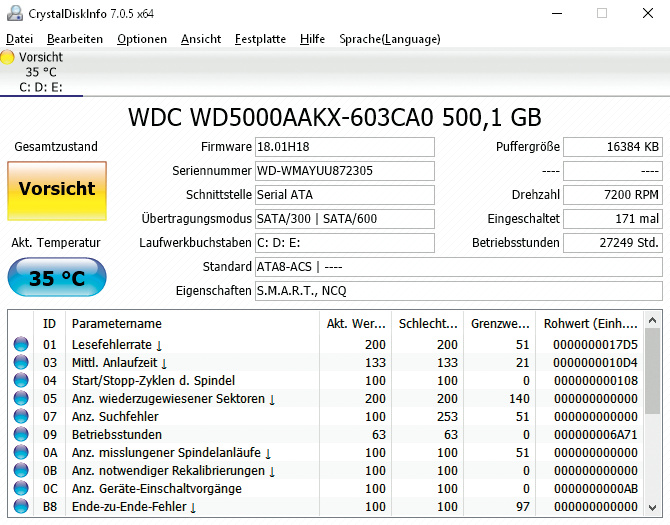
Task: Minimize the CrystalDiskInfo window
Action: 557,13
